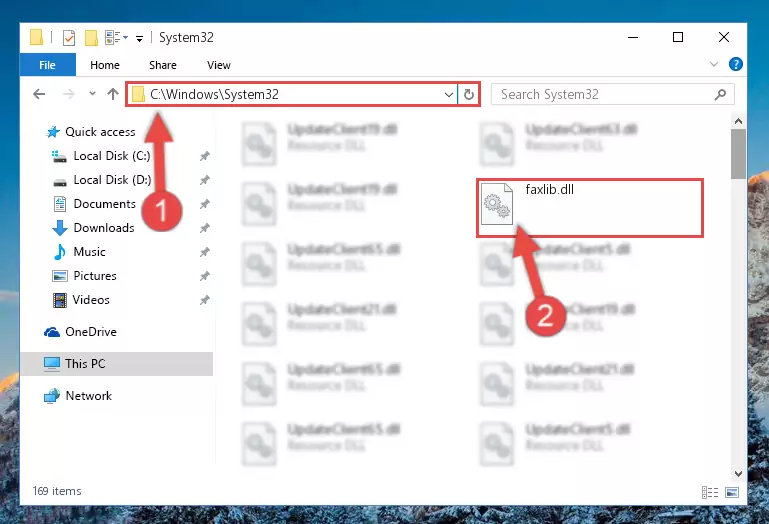This screenshot has height=524, width=769.
Task: Click the faxlib.dll gear file icon
Action: click(496, 204)
